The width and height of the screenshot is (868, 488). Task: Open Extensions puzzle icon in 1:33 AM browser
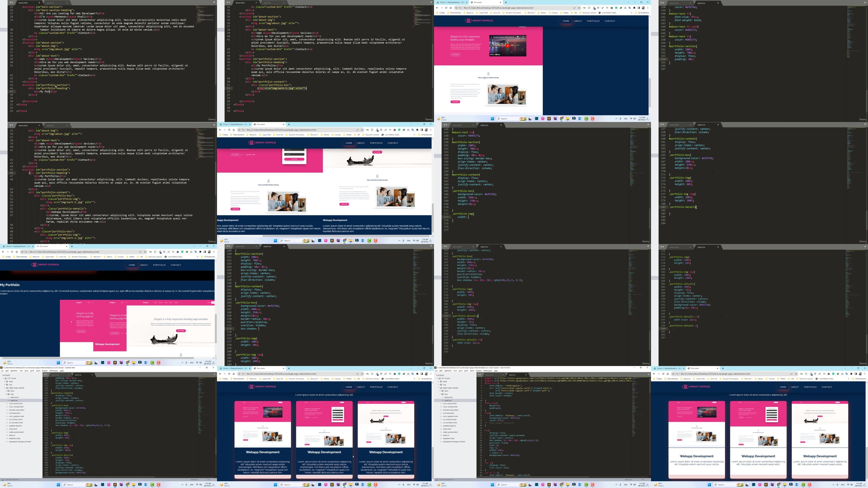tap(634, 8)
